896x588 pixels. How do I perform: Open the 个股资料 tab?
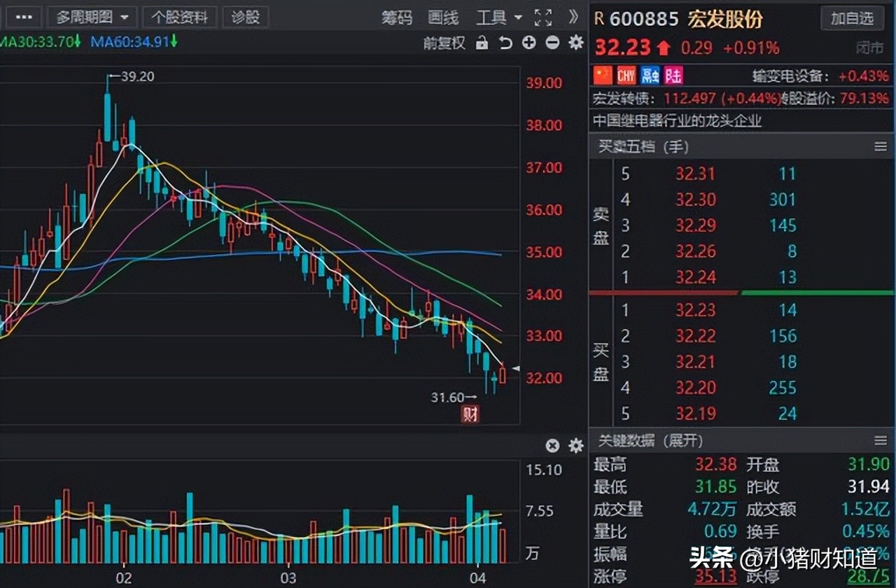point(179,17)
